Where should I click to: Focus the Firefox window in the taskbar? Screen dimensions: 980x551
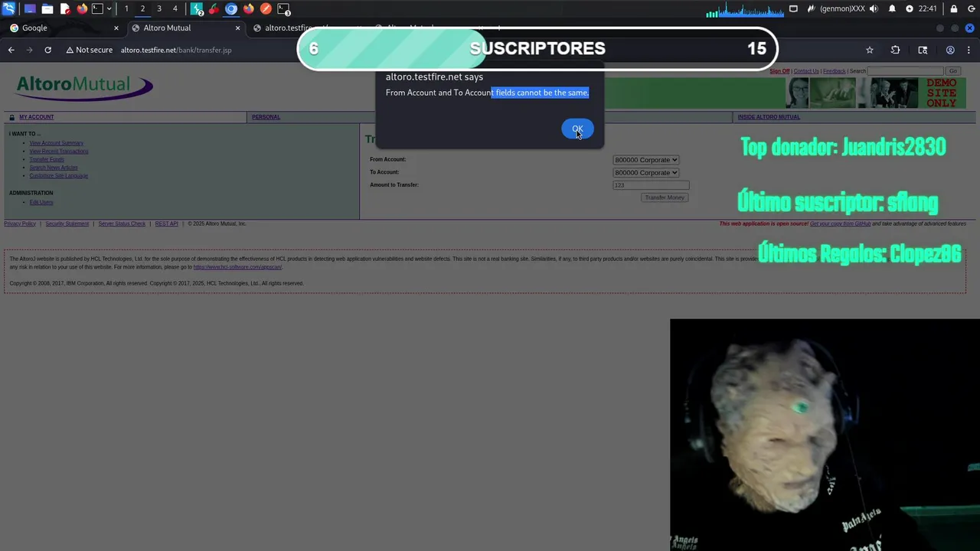[249, 9]
